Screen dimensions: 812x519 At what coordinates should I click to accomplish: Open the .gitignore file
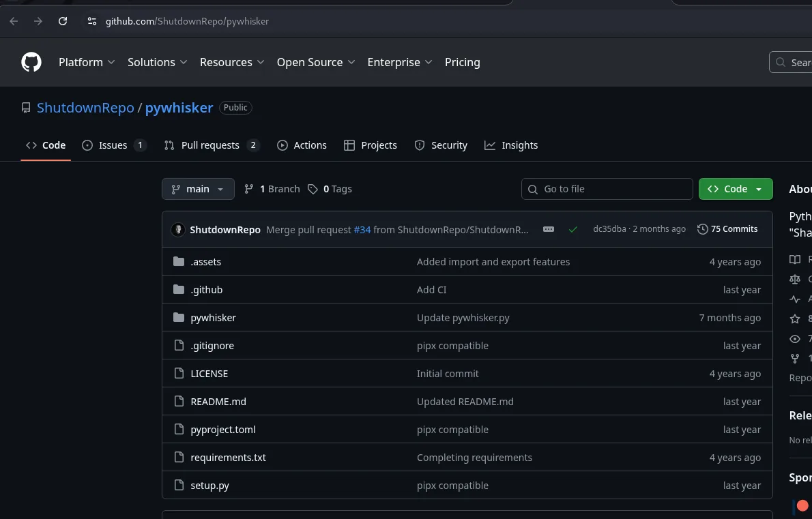coord(212,346)
